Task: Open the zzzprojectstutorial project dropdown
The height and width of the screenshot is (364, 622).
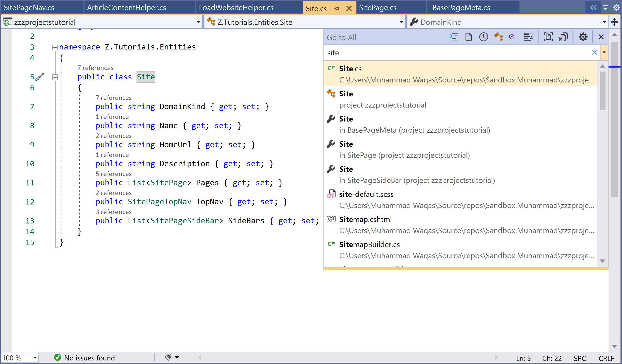Action: point(198,22)
